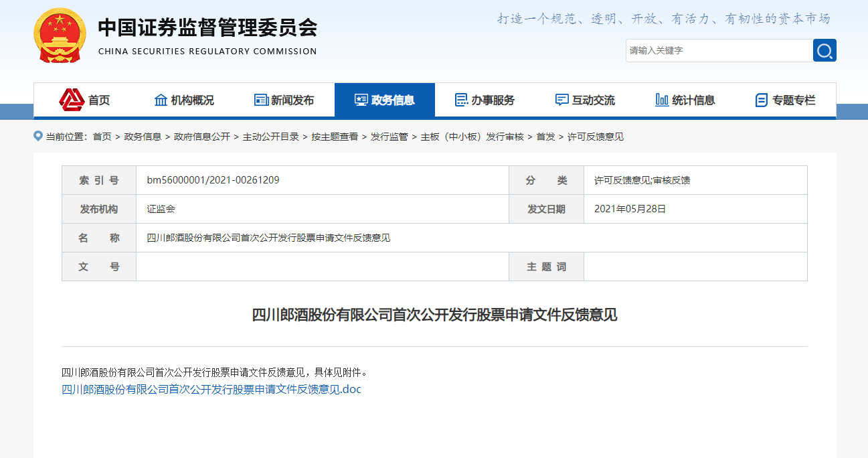Click the monitor icon by 政务信息

click(x=361, y=100)
